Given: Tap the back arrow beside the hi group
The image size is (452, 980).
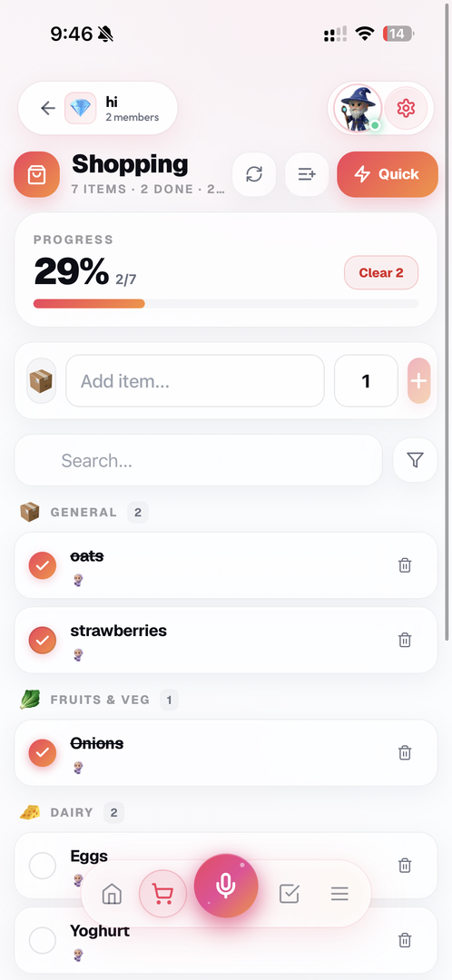Looking at the screenshot, I should coord(48,108).
